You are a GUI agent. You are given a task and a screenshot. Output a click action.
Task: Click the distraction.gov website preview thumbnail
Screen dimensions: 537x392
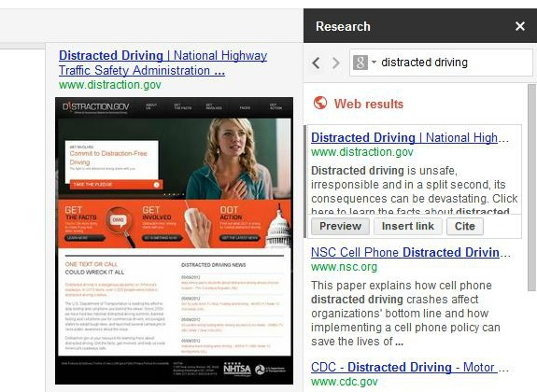[x=174, y=241]
